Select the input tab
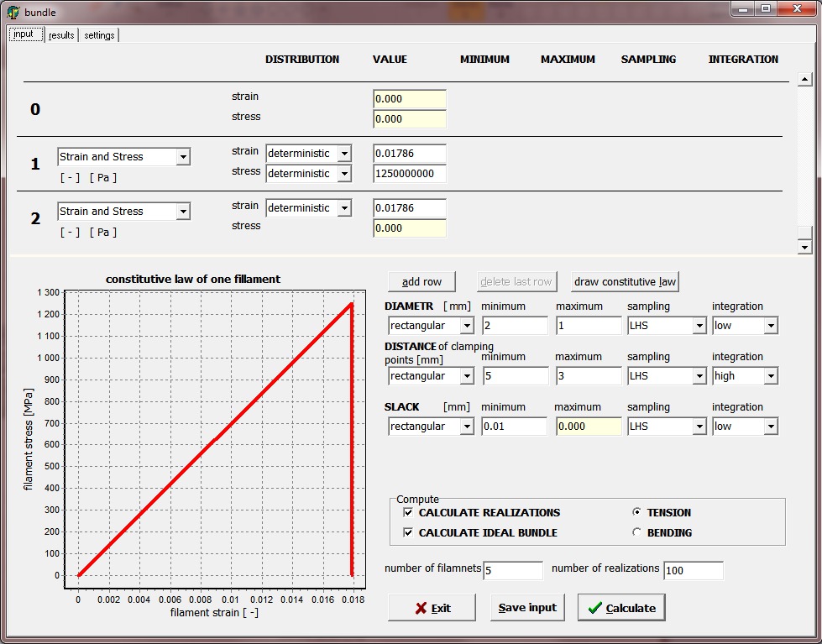Image resolution: width=822 pixels, height=644 pixels. coord(25,35)
